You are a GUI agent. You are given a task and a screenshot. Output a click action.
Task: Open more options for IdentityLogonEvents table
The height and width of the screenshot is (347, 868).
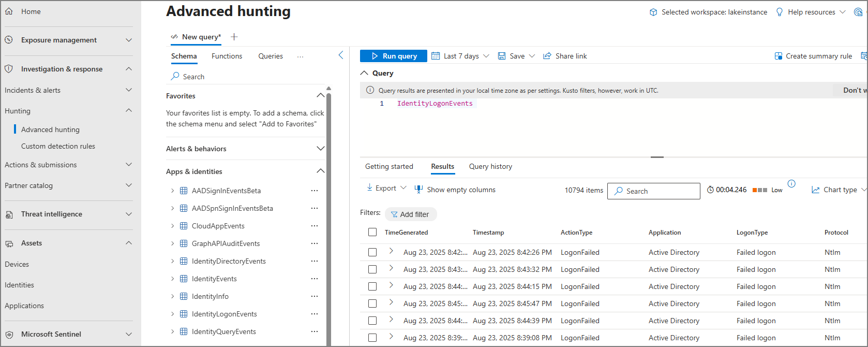[x=315, y=314]
